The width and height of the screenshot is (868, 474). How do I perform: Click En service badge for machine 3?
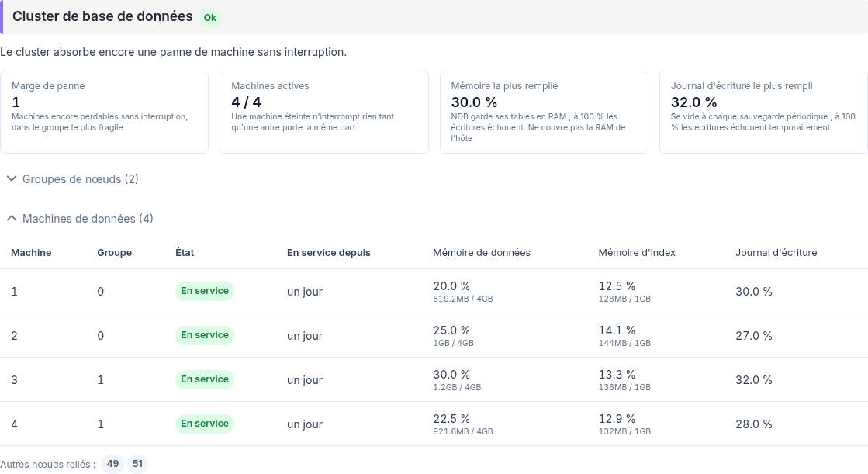coord(205,379)
